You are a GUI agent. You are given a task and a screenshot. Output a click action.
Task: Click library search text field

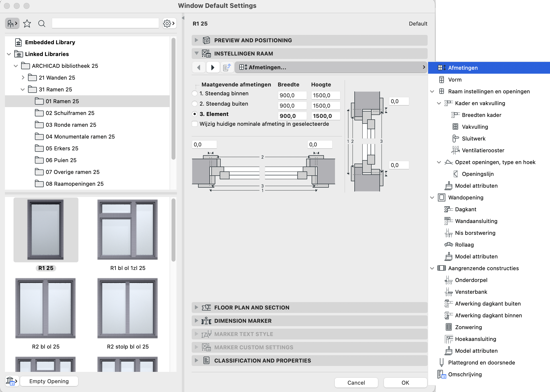105,23
